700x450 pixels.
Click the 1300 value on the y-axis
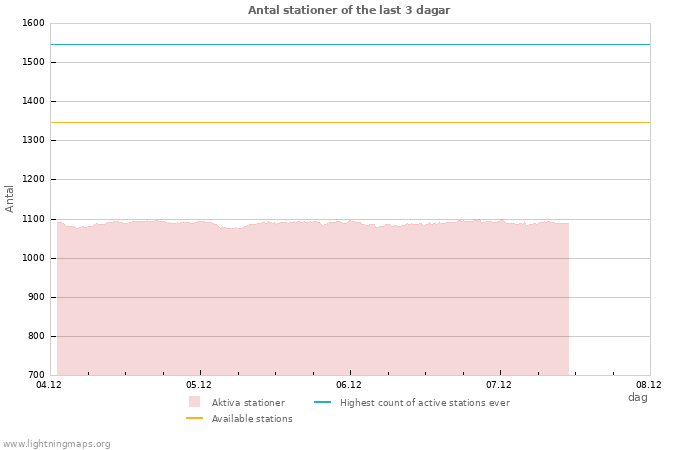click(x=32, y=141)
